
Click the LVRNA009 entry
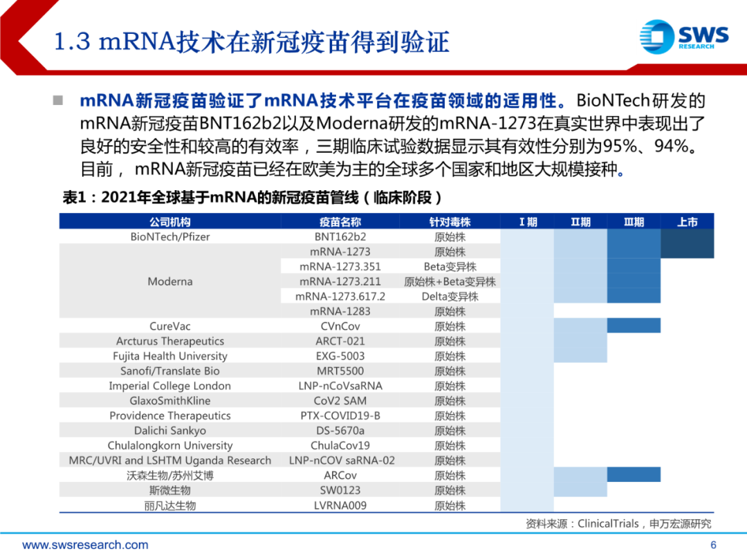pyautogui.click(x=340, y=505)
